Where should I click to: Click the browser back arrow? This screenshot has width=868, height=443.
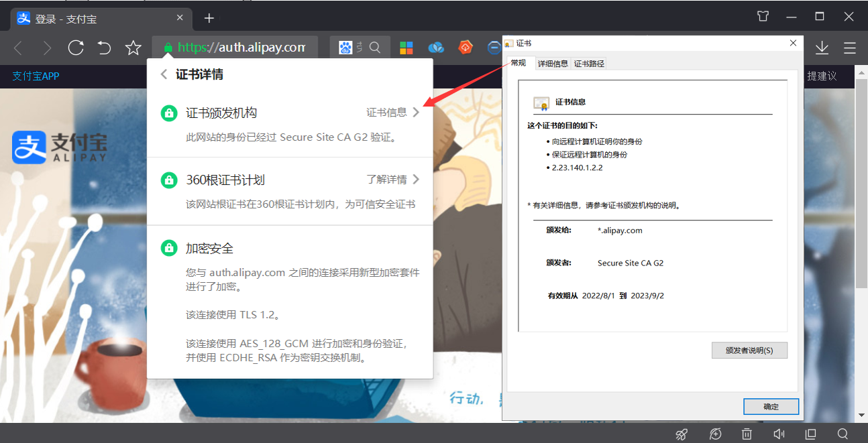click(18, 48)
